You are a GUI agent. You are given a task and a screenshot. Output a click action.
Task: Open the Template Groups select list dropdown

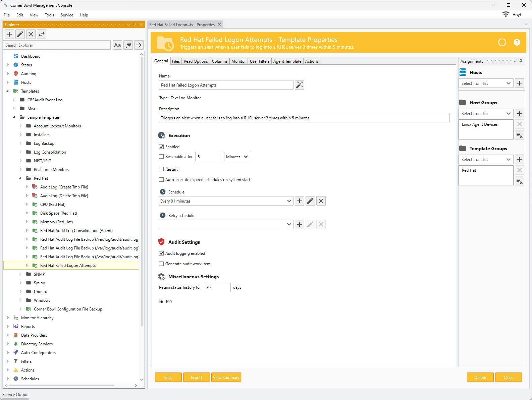(x=485, y=160)
